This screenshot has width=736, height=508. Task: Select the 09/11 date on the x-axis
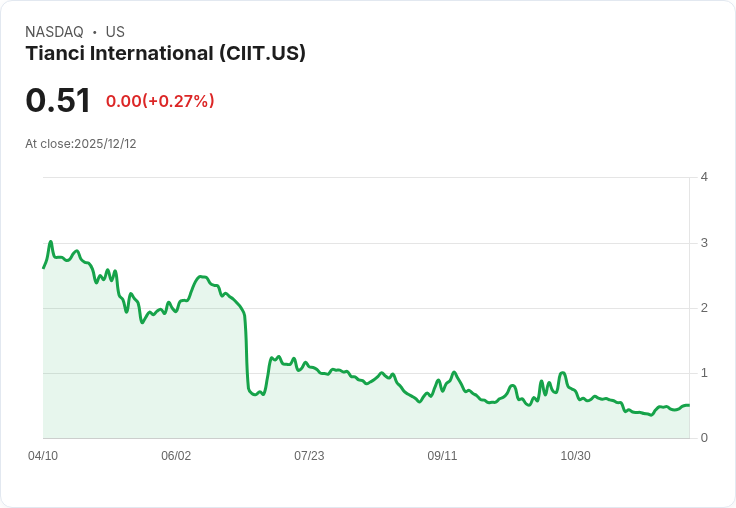442,456
